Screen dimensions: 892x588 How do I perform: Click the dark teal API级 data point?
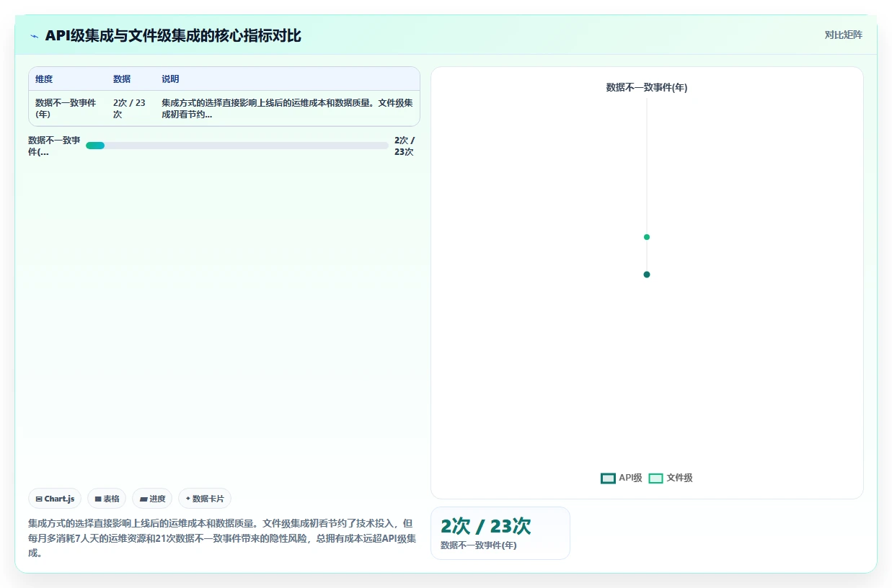(x=647, y=275)
